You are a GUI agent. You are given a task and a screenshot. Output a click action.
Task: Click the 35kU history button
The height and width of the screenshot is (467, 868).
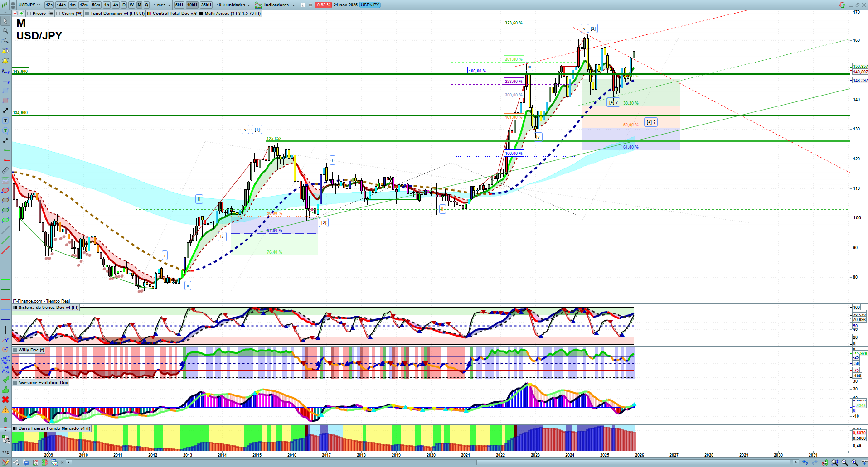(206, 5)
